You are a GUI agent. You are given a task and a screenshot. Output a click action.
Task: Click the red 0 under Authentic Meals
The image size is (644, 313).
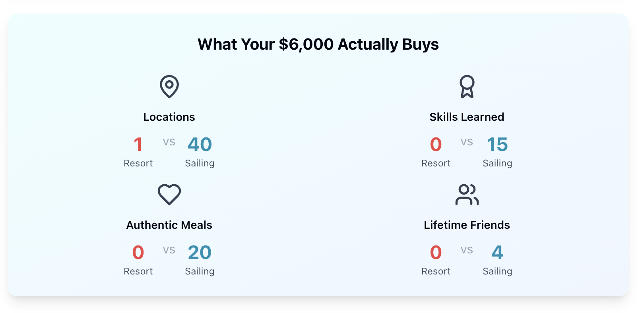click(x=138, y=252)
